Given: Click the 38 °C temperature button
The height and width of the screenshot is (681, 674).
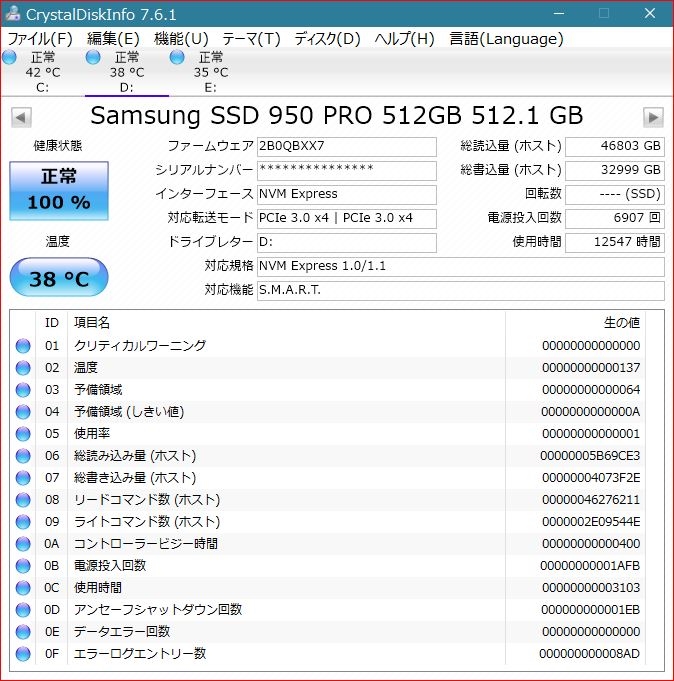Looking at the screenshot, I should (x=59, y=278).
